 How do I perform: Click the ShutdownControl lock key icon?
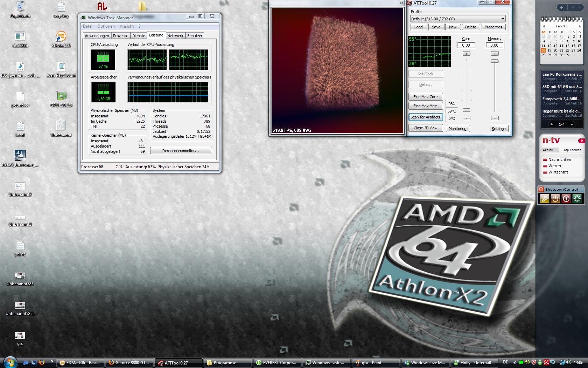pyautogui.click(x=545, y=199)
